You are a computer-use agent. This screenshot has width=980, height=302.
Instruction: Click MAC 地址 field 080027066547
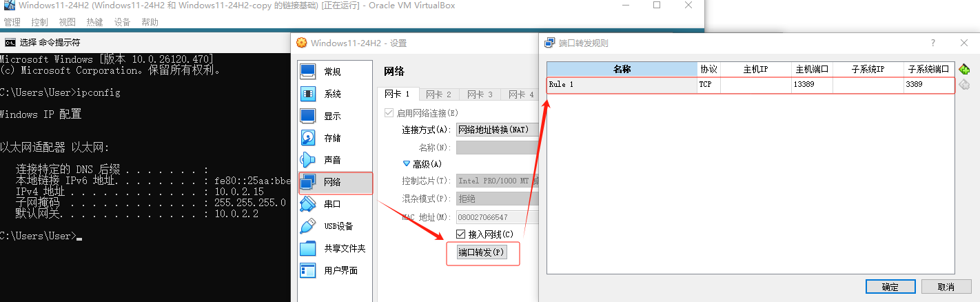click(x=496, y=217)
